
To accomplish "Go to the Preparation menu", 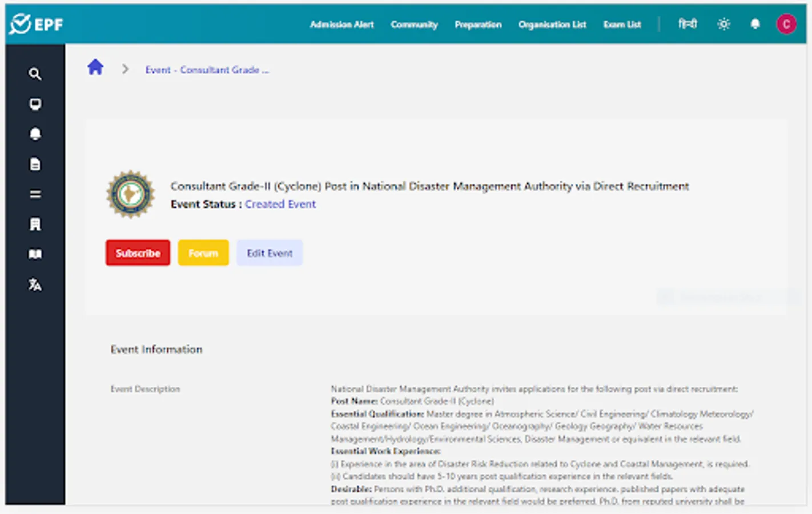I will point(478,25).
